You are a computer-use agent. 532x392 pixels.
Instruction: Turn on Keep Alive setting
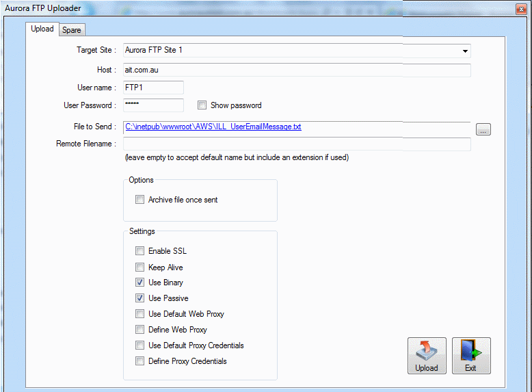coord(139,267)
